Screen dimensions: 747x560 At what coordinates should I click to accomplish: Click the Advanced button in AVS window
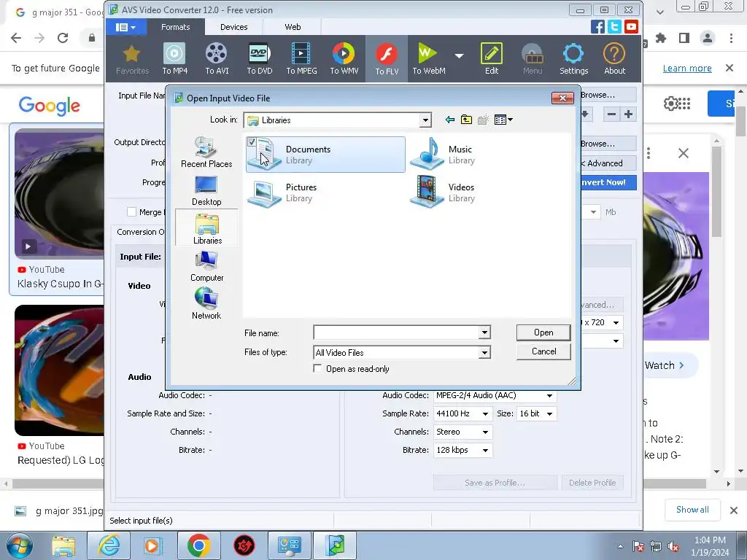pyautogui.click(x=608, y=163)
